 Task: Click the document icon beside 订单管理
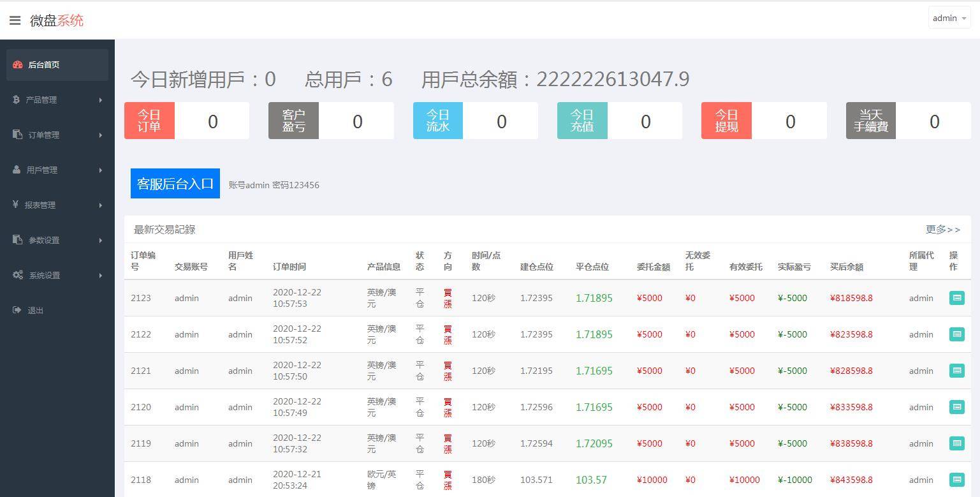(17, 135)
